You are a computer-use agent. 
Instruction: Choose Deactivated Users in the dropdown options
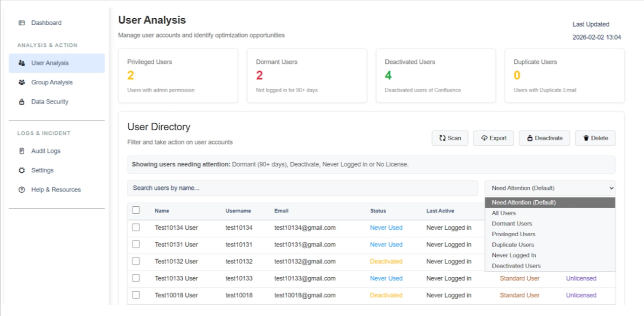pyautogui.click(x=515, y=266)
